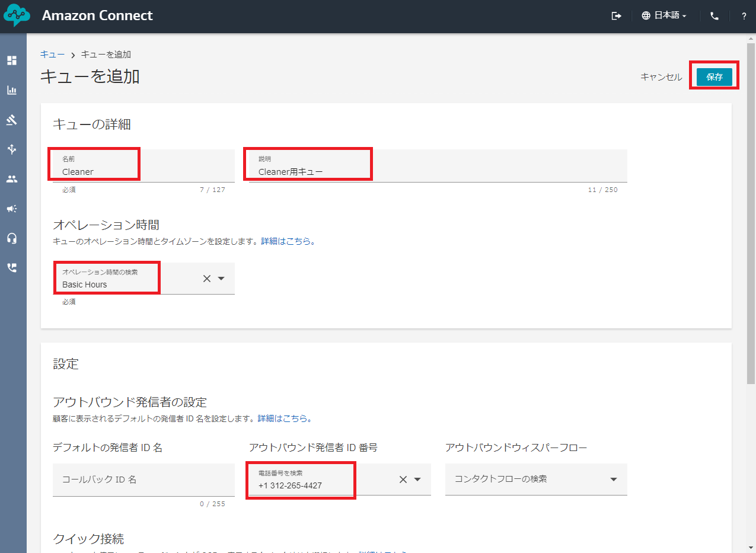Viewport: 756px width, 553px height.
Task: Click the Amazon Connect cloud logo
Action: pos(17,16)
